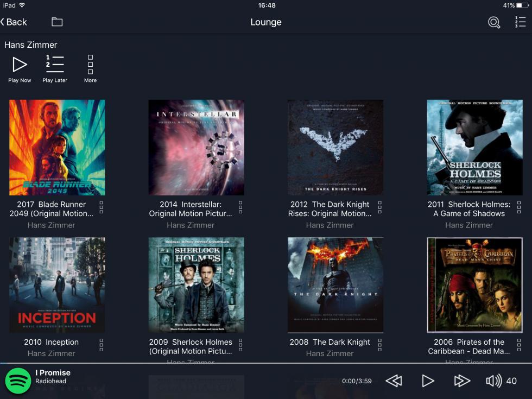Click the Spotify source icon
The width and height of the screenshot is (532, 399).
(18, 381)
